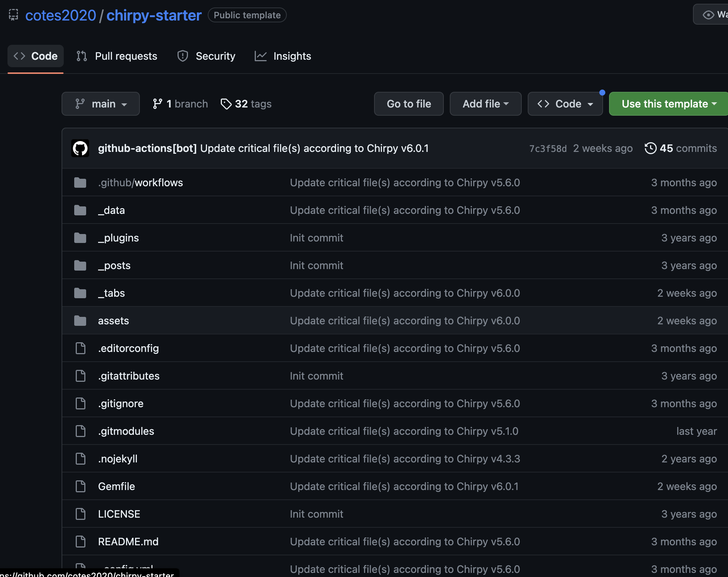The image size is (728, 577).
Task: Open Chirpy v6.0.1 commit message for Gemfile
Action: click(x=404, y=486)
